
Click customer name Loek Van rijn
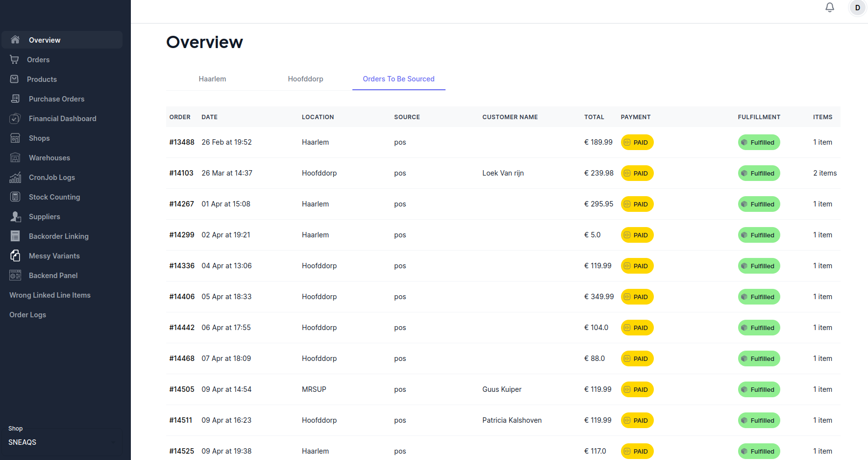point(503,173)
